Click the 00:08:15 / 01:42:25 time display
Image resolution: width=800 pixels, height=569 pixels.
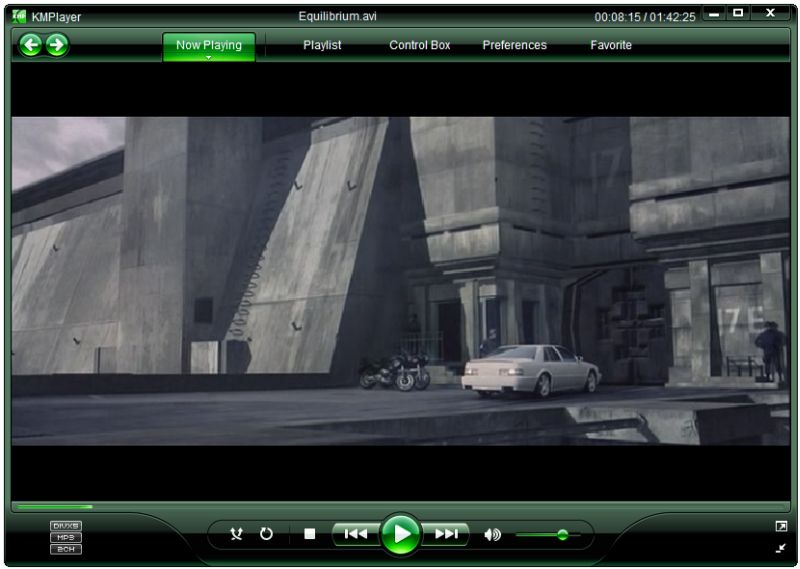tap(644, 17)
